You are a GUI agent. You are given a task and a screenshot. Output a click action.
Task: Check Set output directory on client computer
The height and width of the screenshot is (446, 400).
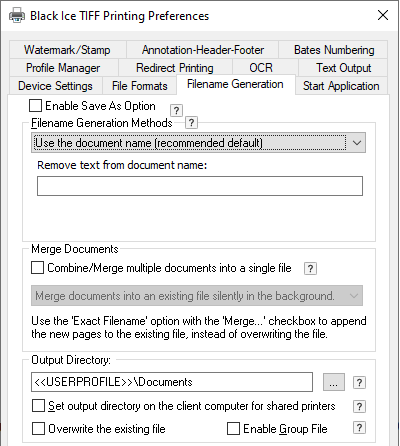(38, 406)
